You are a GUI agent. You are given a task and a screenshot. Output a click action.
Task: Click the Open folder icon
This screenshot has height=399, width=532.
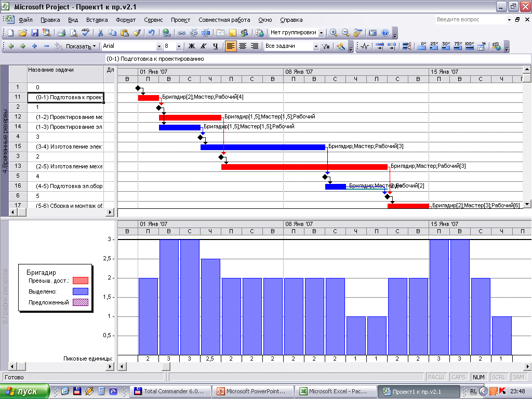(x=23, y=33)
